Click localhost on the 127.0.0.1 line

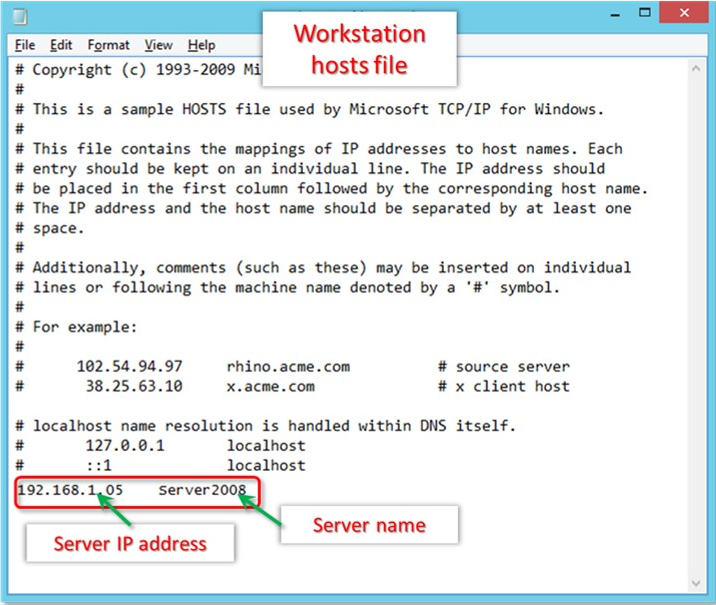pos(266,445)
